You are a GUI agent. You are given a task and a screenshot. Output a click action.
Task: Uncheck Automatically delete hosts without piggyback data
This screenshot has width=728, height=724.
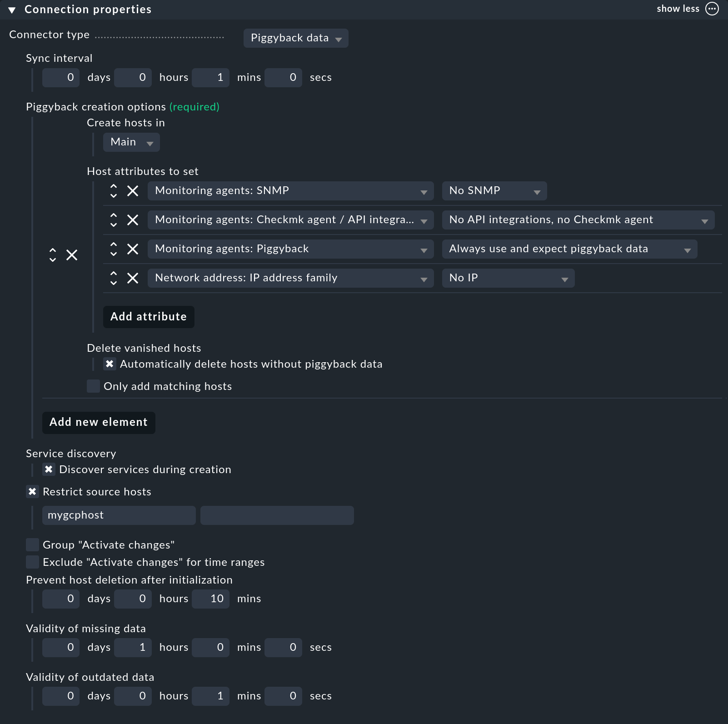(x=110, y=364)
